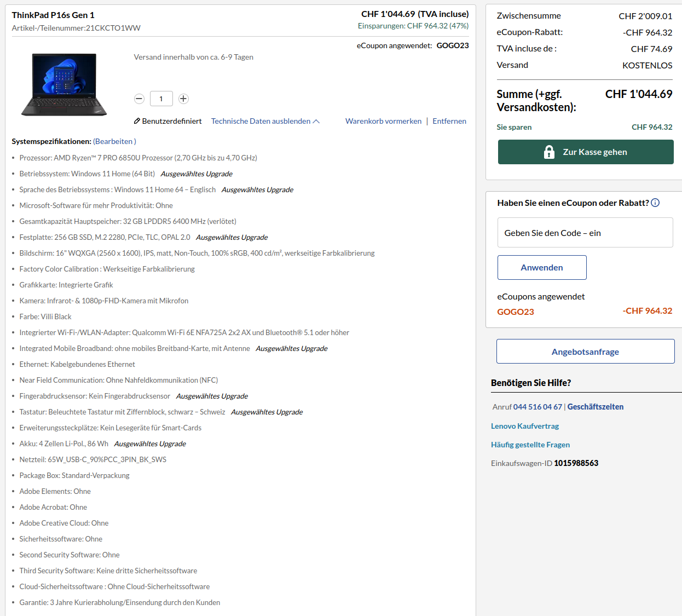Call the phone number 044 516 04 67

pyautogui.click(x=537, y=407)
